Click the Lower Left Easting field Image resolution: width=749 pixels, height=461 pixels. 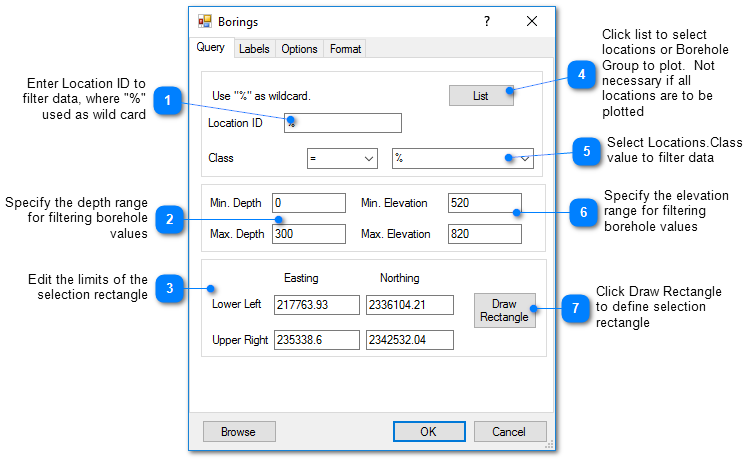pos(316,304)
